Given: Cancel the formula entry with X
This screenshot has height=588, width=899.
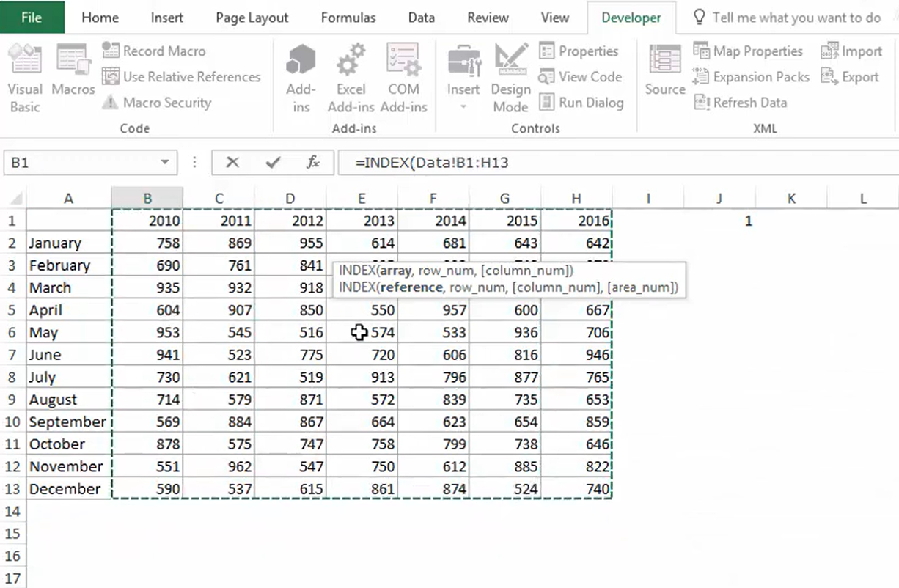Looking at the screenshot, I should tap(232, 163).
